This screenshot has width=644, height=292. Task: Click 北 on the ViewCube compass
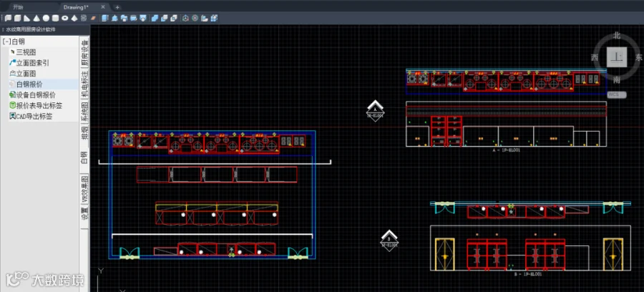coord(617,36)
